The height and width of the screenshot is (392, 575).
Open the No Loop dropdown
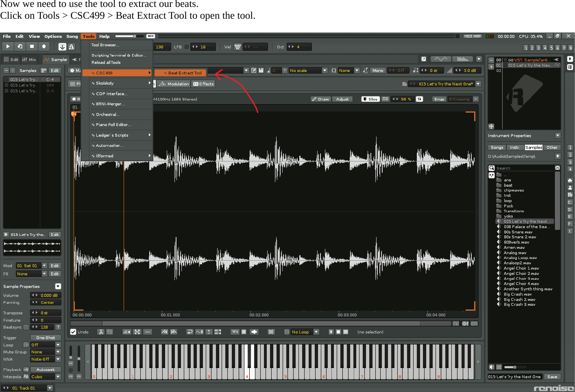point(303,332)
